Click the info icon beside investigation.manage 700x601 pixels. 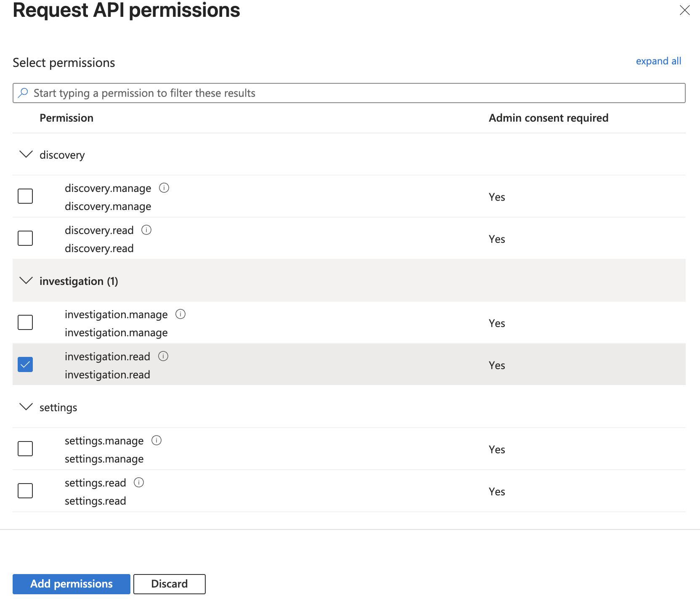(x=180, y=314)
